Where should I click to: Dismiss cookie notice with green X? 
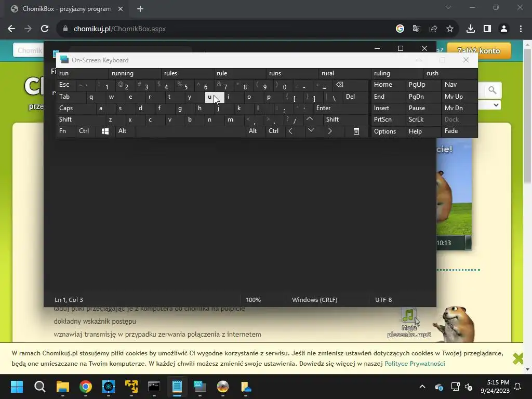518,358
